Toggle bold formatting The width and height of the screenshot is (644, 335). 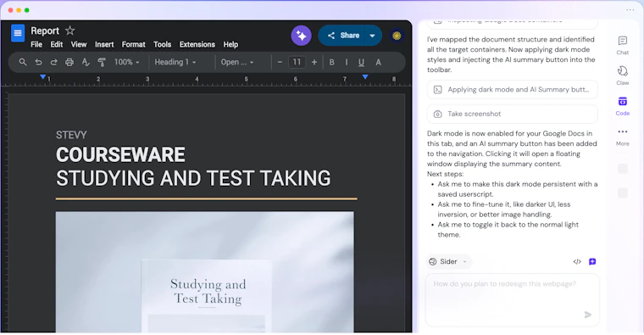click(x=332, y=62)
